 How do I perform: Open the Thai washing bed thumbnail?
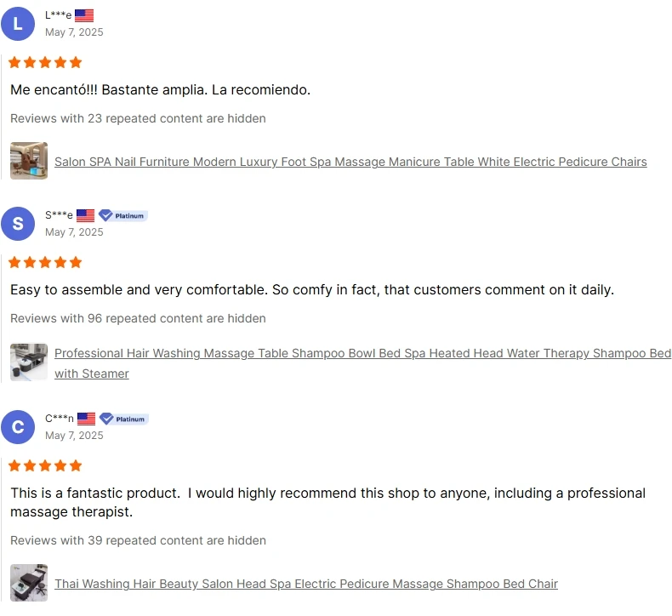(29, 583)
